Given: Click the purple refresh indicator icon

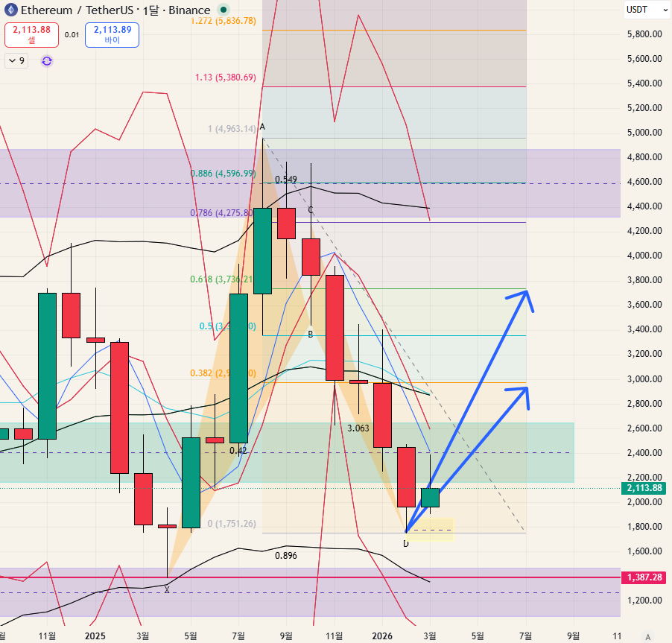Looking at the screenshot, I should point(47,61).
